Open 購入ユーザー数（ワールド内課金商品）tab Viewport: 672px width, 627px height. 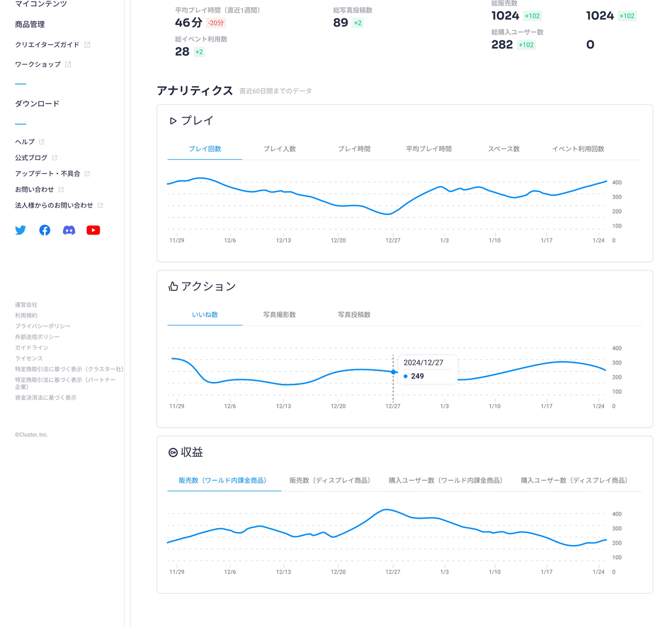[x=447, y=481]
